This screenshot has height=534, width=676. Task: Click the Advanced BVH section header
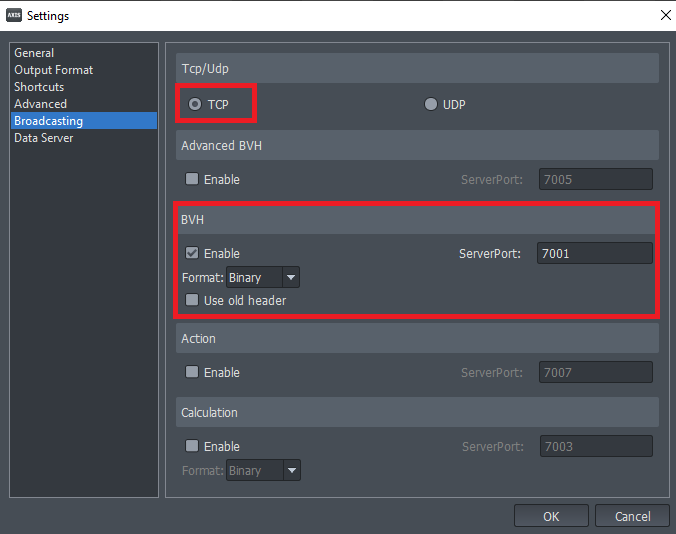[x=417, y=145]
